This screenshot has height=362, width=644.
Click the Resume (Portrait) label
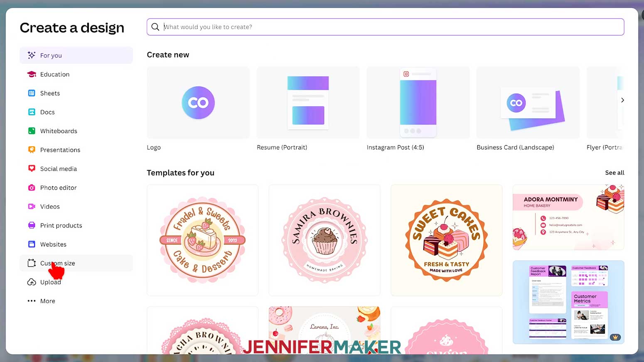282,147
